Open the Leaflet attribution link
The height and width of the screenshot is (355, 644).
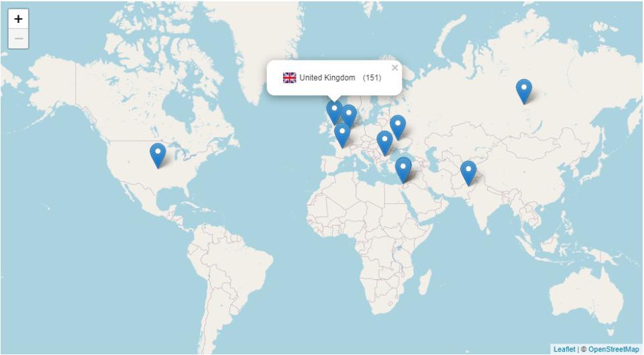563,349
